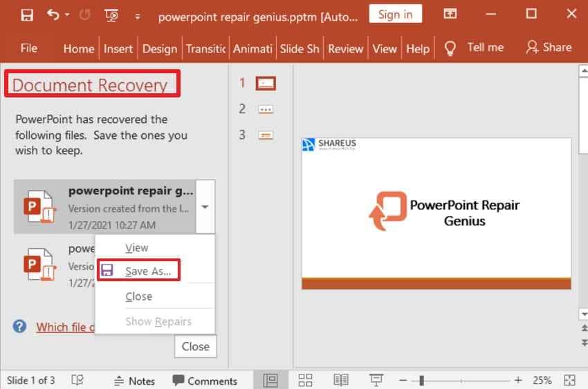Select slide 1 thumbnail
The width and height of the screenshot is (588, 389).
pos(266,83)
